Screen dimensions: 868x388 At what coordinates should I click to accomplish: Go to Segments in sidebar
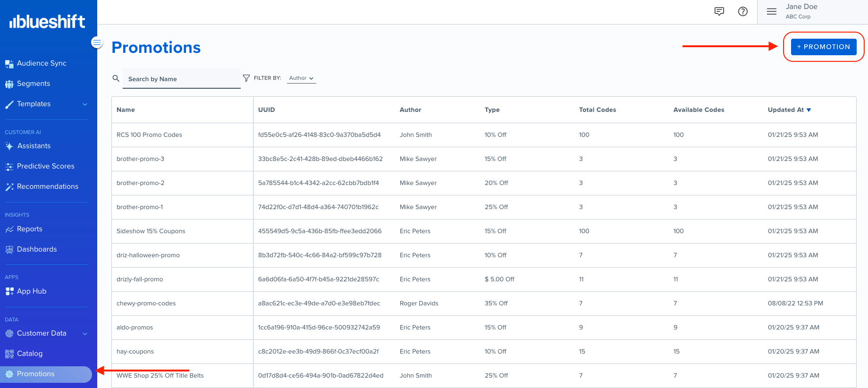[34, 84]
